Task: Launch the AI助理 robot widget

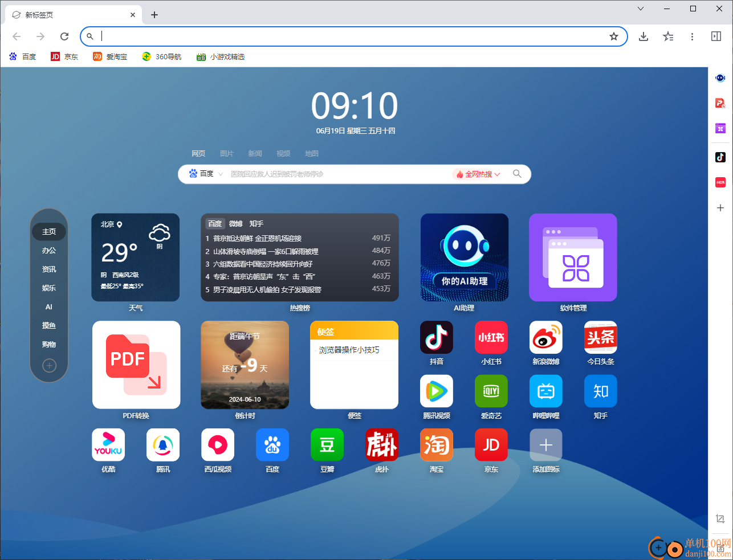Action: click(x=465, y=257)
